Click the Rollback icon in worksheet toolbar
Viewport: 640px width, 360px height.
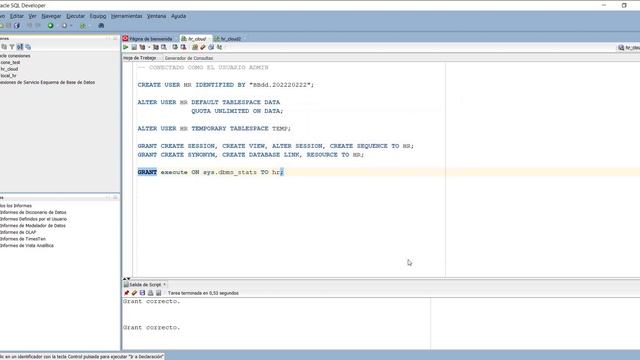[183, 47]
